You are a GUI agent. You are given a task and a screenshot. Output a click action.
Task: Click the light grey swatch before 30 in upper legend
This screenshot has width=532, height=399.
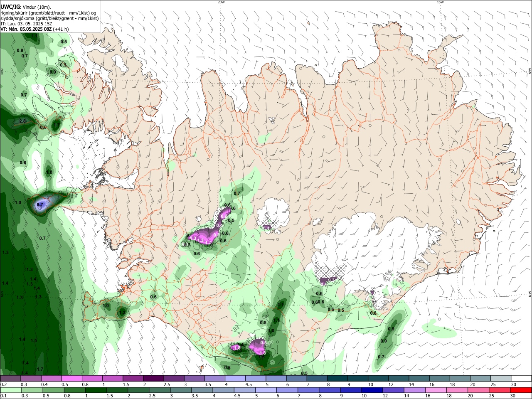click(500, 378)
